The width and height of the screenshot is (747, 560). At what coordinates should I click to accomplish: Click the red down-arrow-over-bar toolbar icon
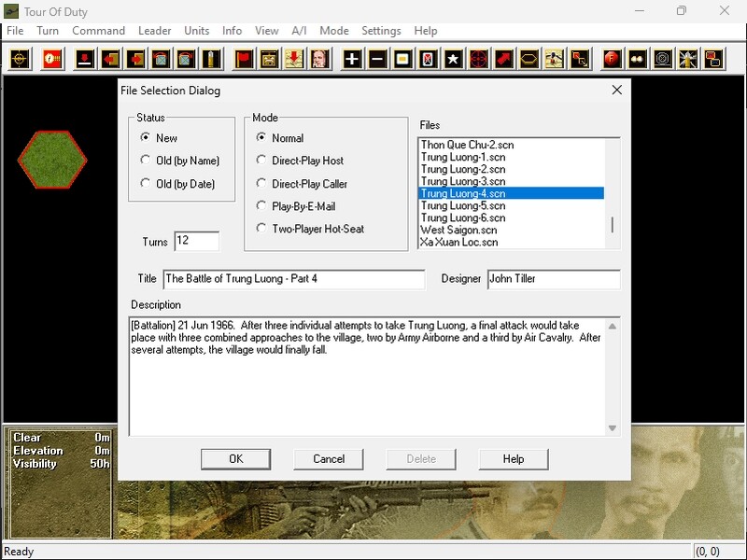coord(85,60)
